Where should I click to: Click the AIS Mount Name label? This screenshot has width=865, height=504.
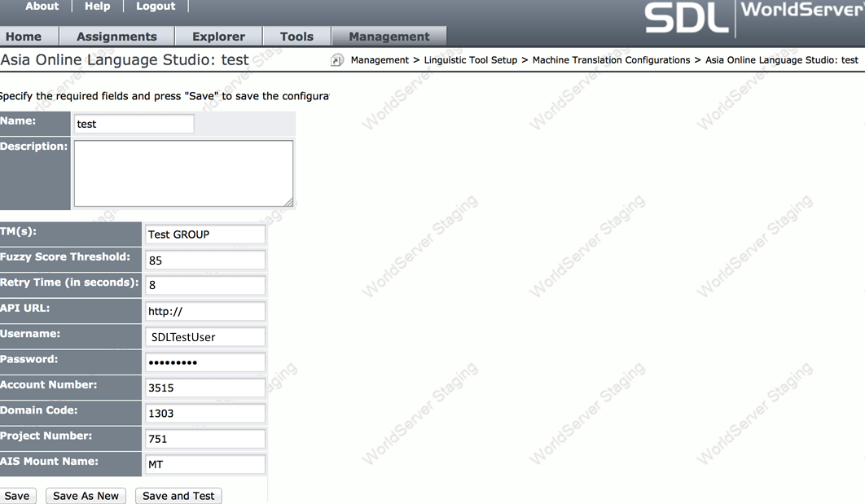[49, 461]
